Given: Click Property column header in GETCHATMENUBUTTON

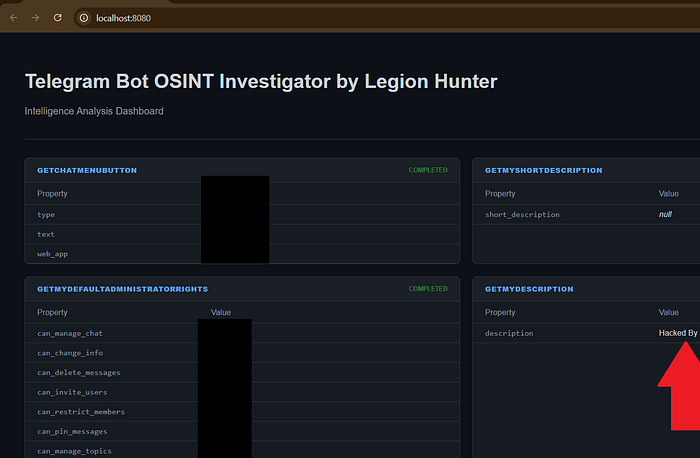Looking at the screenshot, I should click(52, 194).
